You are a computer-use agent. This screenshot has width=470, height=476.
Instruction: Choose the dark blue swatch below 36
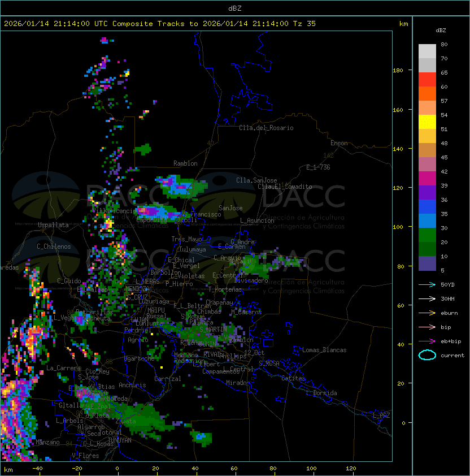tap(427, 206)
